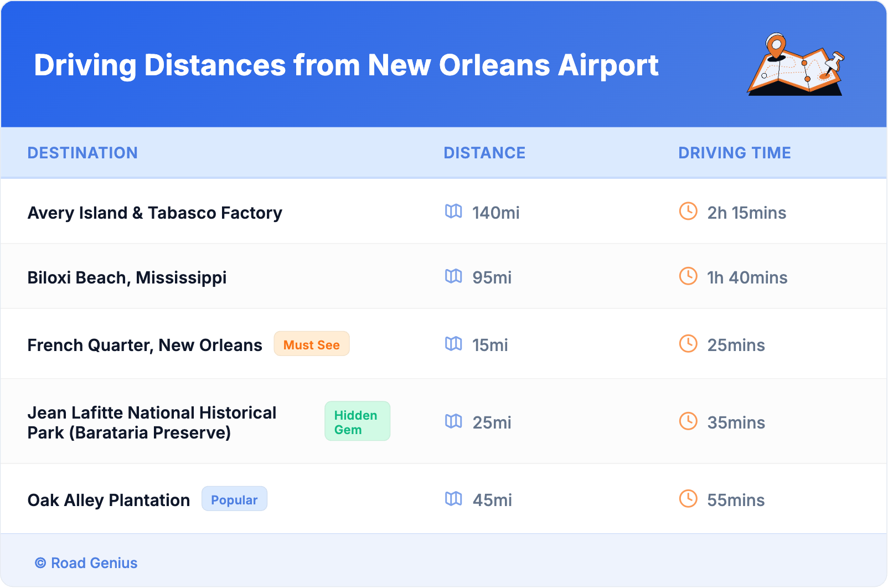888x588 pixels.
Task: Click the green Hidden Gem badge
Action: [x=357, y=422]
